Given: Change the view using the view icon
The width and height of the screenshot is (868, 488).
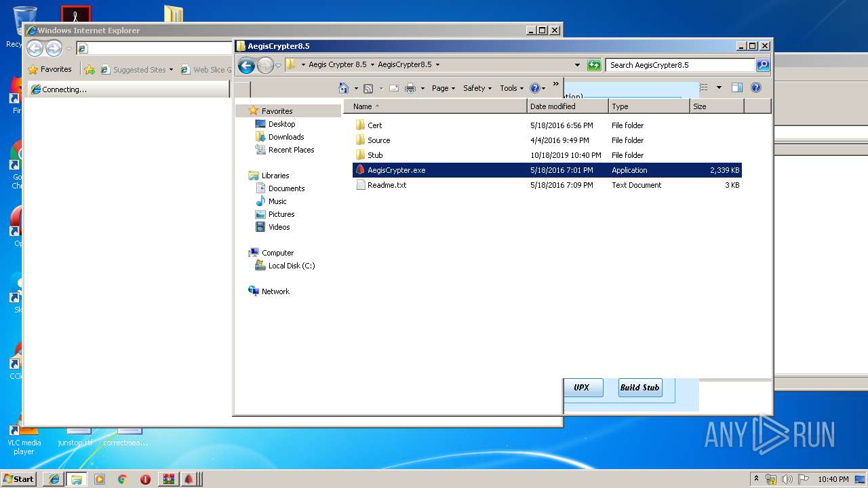Looking at the screenshot, I should coord(704,87).
